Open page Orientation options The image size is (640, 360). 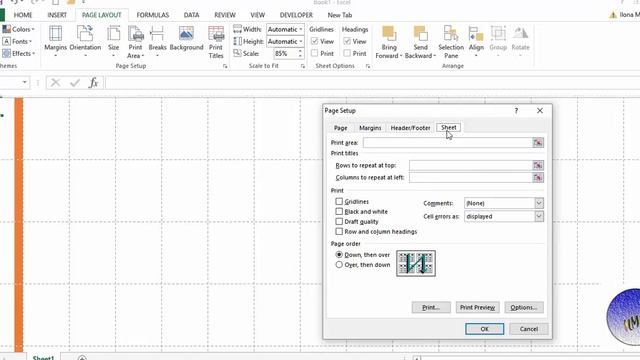pyautogui.click(x=85, y=42)
